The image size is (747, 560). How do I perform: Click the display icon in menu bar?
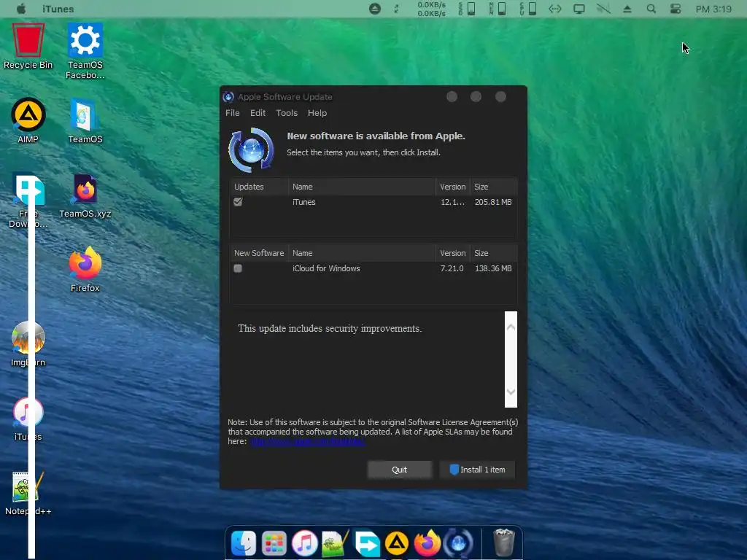578,9
